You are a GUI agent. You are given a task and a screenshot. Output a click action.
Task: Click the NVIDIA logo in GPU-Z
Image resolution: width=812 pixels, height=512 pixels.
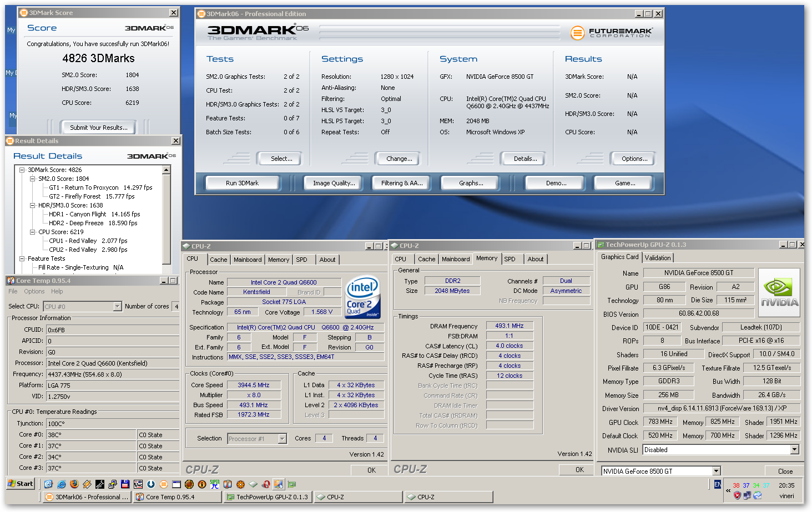(x=779, y=293)
